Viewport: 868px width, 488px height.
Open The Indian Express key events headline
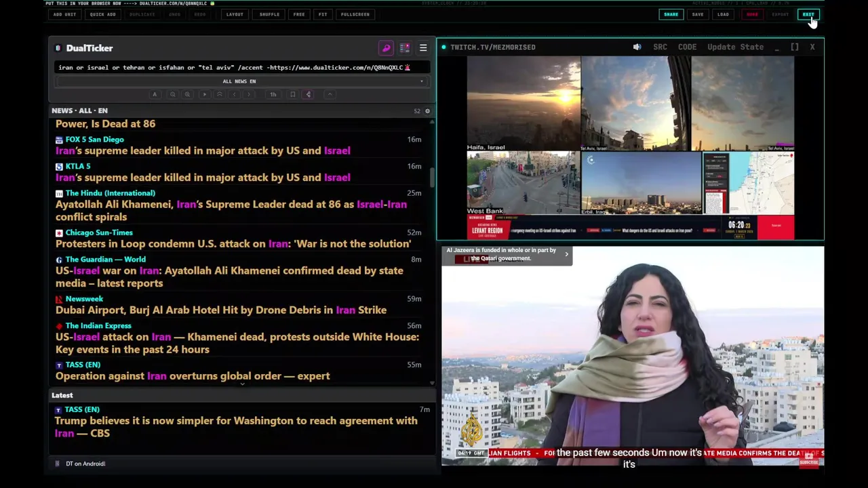pos(237,343)
